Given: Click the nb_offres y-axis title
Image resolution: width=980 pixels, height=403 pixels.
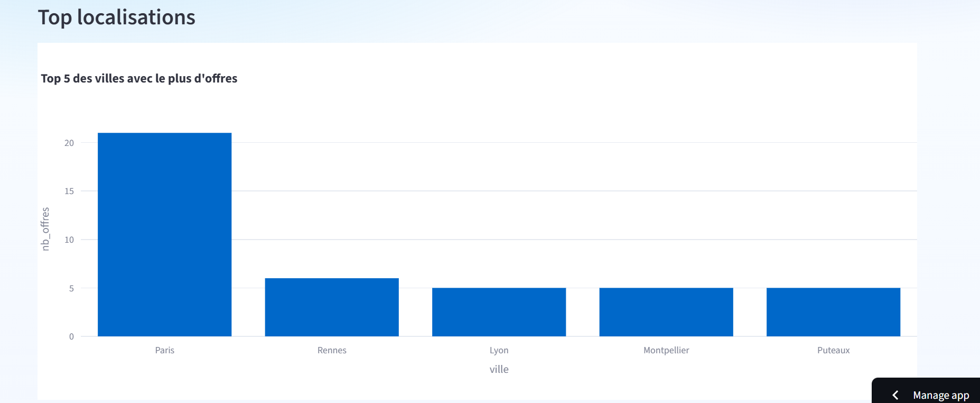Looking at the screenshot, I should pyautogui.click(x=45, y=228).
